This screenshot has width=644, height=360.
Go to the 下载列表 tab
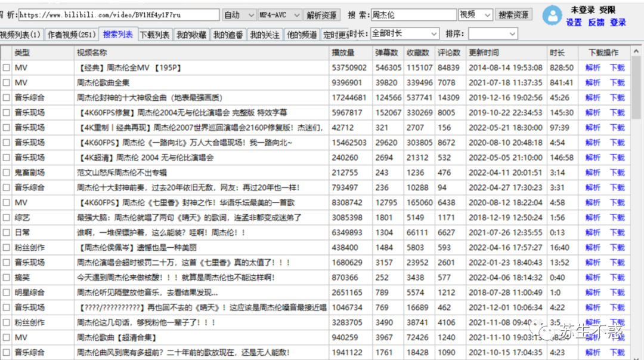pos(155,35)
